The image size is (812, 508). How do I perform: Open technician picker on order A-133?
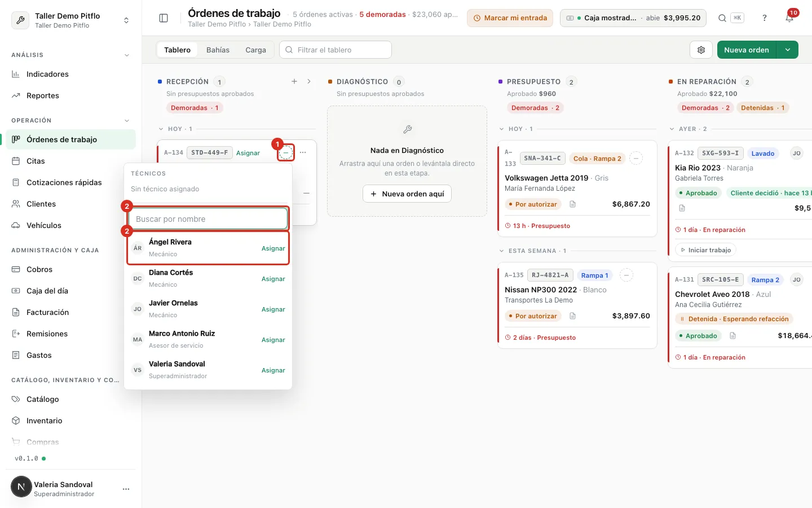(636, 159)
